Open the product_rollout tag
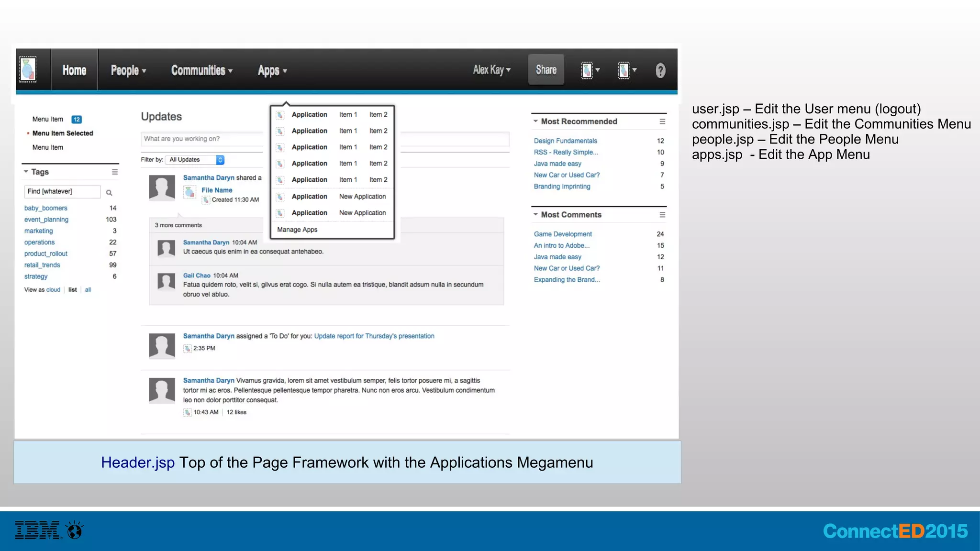980x551 pixels. coord(46,254)
